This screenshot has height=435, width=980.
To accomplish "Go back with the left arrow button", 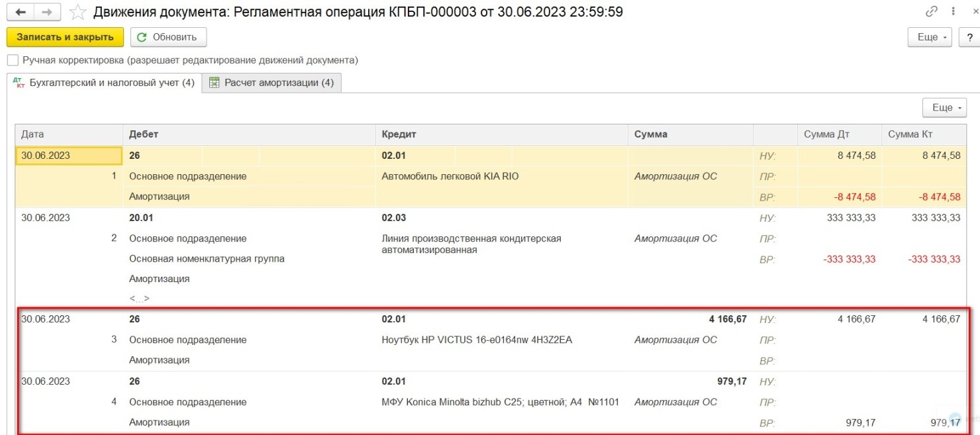I will 21,13.
